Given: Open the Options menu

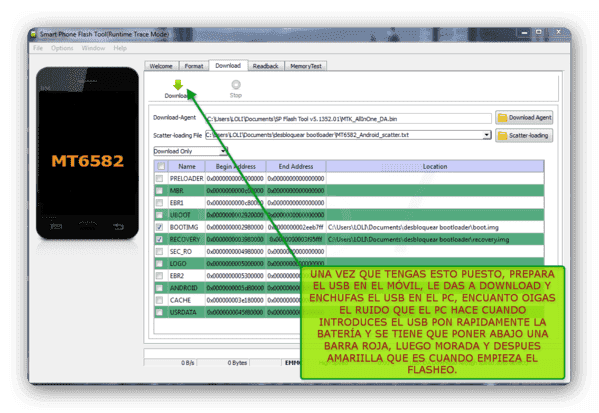Looking at the screenshot, I should (62, 48).
